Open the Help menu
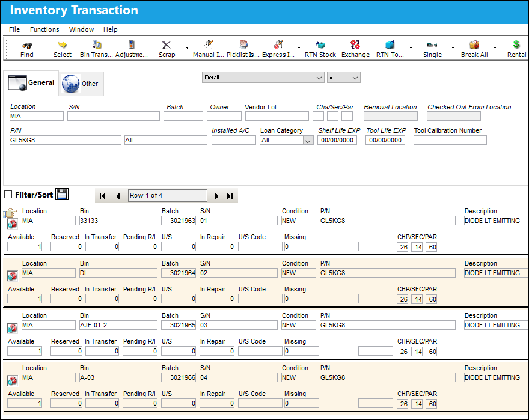Screen dimensions: 529x420 [111, 29]
